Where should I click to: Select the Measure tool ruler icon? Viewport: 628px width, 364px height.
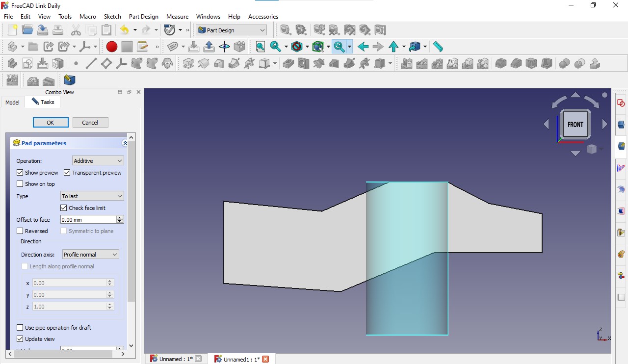coord(438,47)
